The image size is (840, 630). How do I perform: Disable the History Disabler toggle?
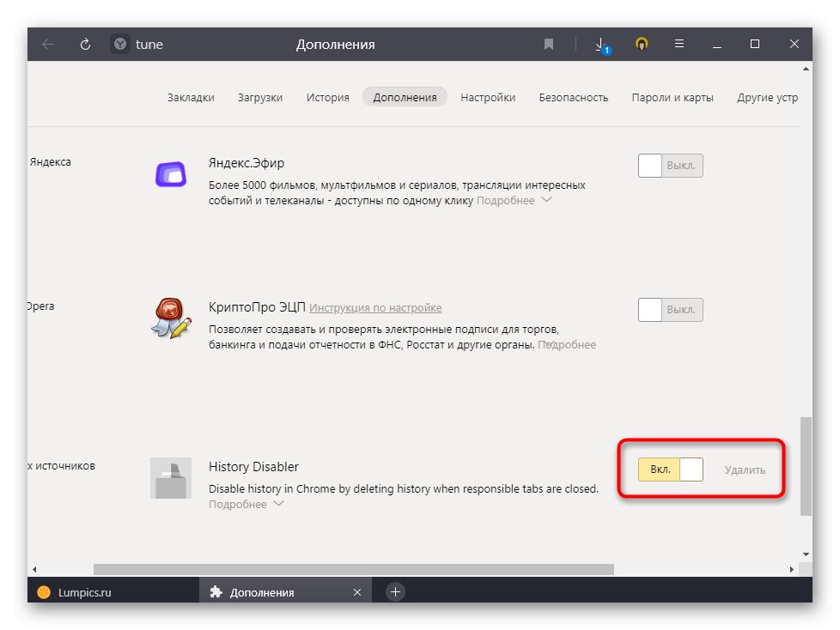670,469
